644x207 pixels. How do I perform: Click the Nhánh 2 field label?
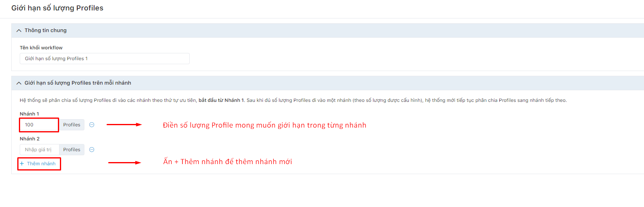click(30, 139)
